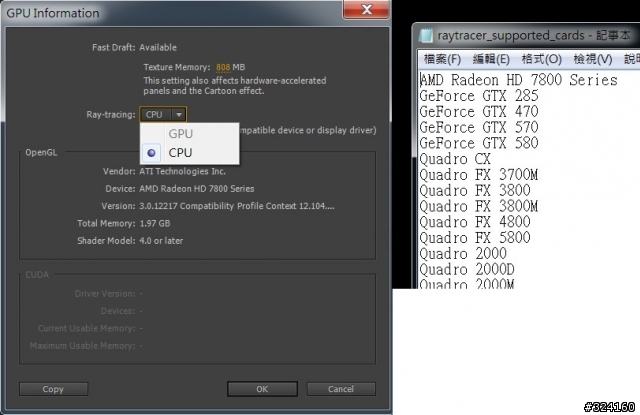Click 'Quadro 2000D' line in Notepad
640x415 pixels.
[x=467, y=269]
